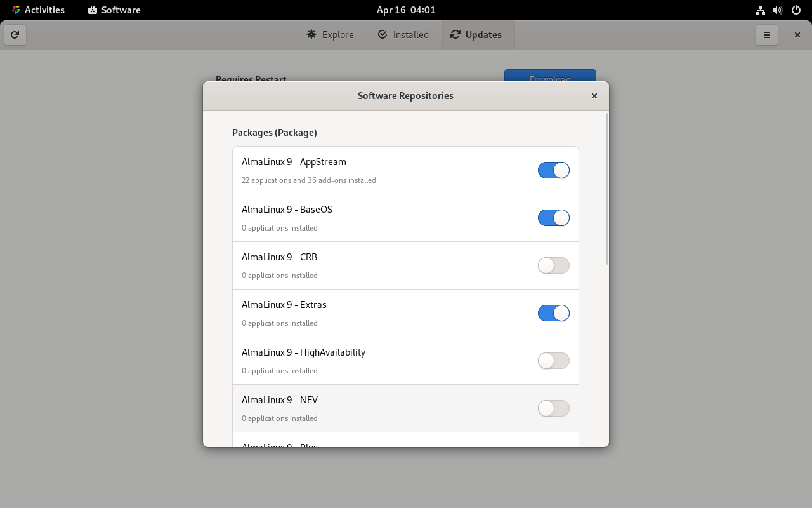This screenshot has height=508, width=812.
Task: Toggle off AlmaLinux 9 - Extras repository
Action: pyautogui.click(x=553, y=313)
